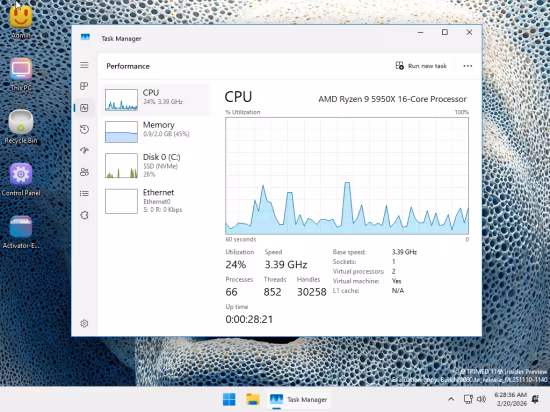This screenshot has height=412, width=550.
Task: Click the Virtual processors label
Action: click(x=358, y=271)
